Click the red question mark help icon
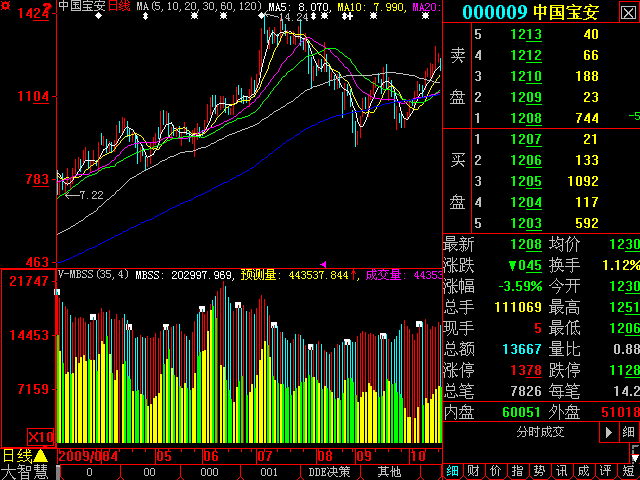This screenshot has width=640, height=480. click(47, 7)
